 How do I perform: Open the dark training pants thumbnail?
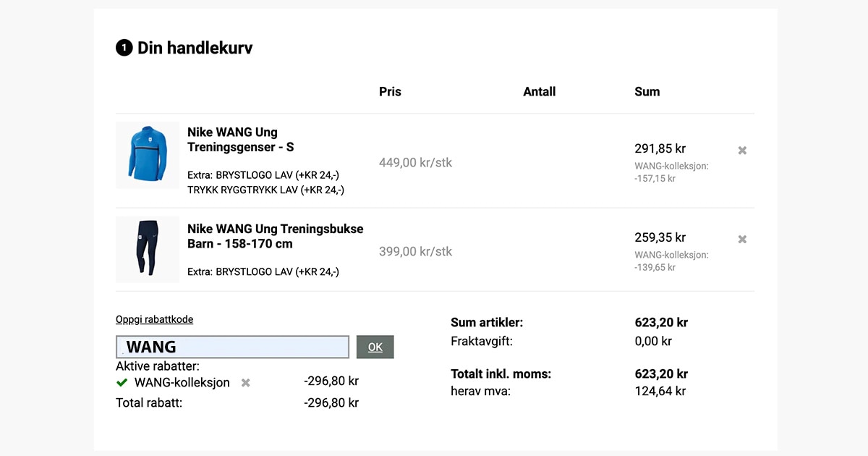pyautogui.click(x=148, y=249)
